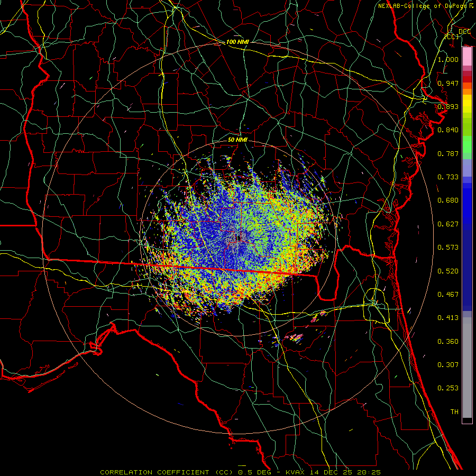Image resolution: width=476 pixels, height=476 pixels.
Task: Click the 50 NMI range ring label
Action: click(237, 140)
